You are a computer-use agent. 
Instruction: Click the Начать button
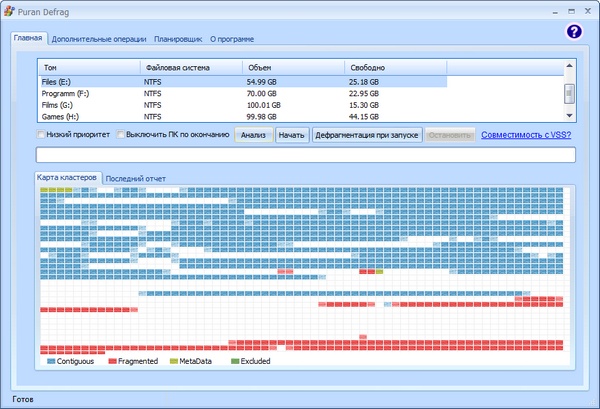coord(291,135)
